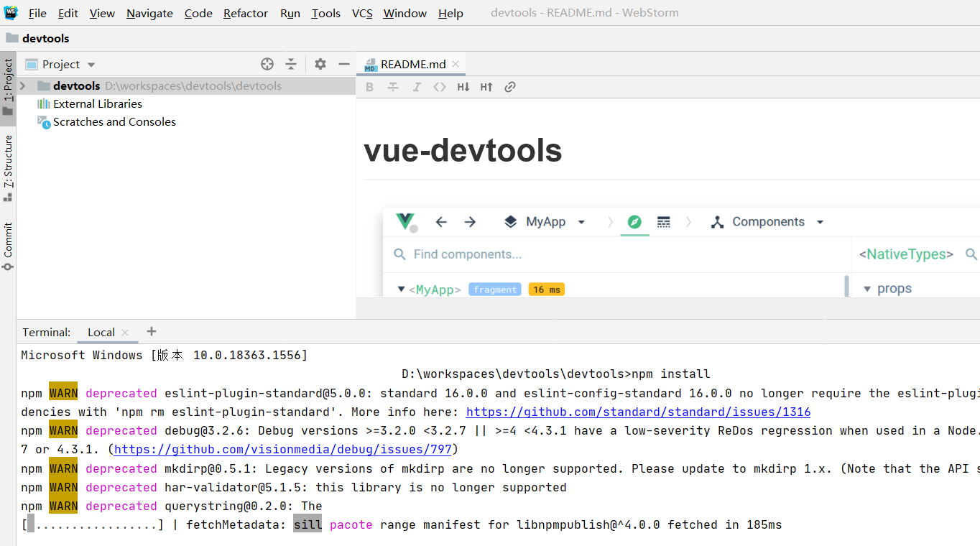Open the Run menu
Viewport: 980px width, 546px height.
pos(290,13)
